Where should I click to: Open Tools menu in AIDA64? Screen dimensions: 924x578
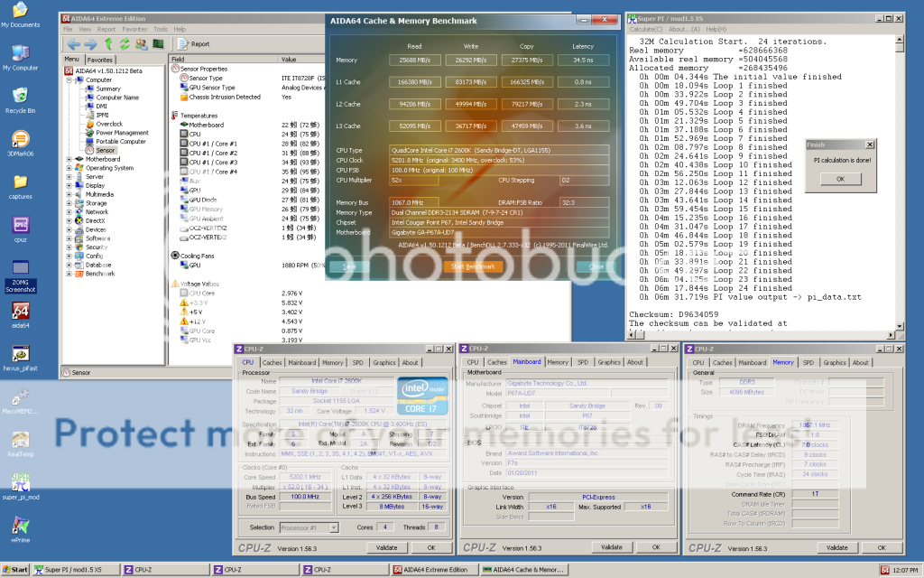tap(161, 29)
